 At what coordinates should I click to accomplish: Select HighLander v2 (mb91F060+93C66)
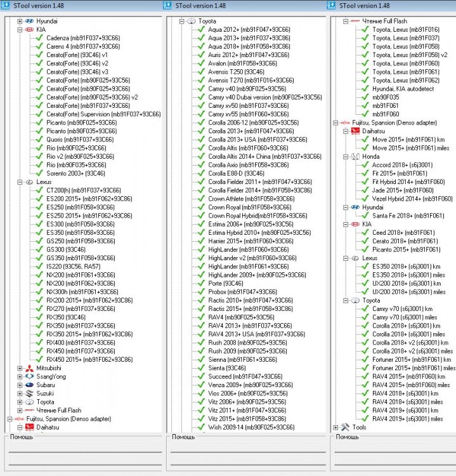point(252,258)
